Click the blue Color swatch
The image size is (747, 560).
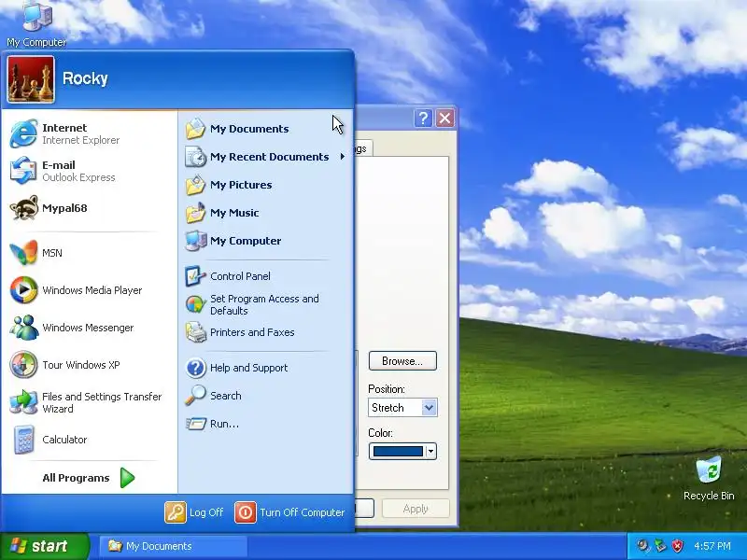tap(398, 452)
